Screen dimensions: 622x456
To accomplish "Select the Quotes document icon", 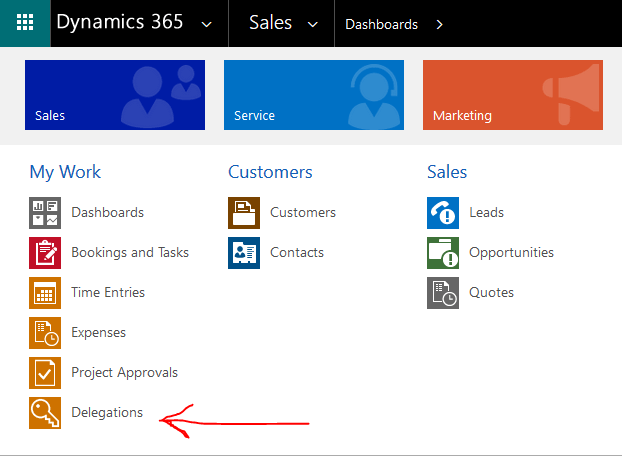I will (x=443, y=293).
